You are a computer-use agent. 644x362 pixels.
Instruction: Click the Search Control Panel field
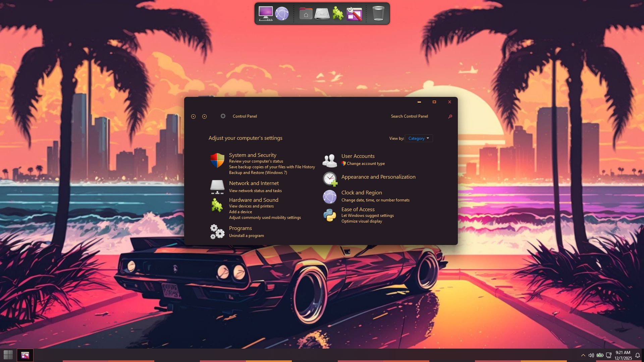coord(416,116)
